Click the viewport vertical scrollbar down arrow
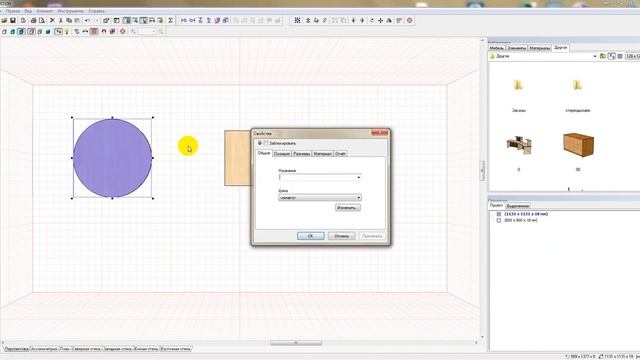 point(482,337)
